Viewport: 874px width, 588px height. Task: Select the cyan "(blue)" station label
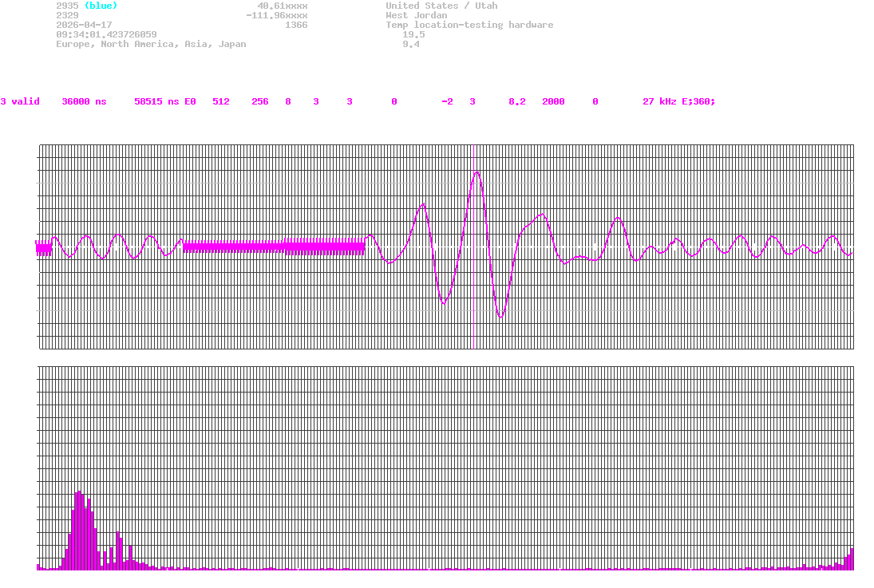tap(101, 6)
